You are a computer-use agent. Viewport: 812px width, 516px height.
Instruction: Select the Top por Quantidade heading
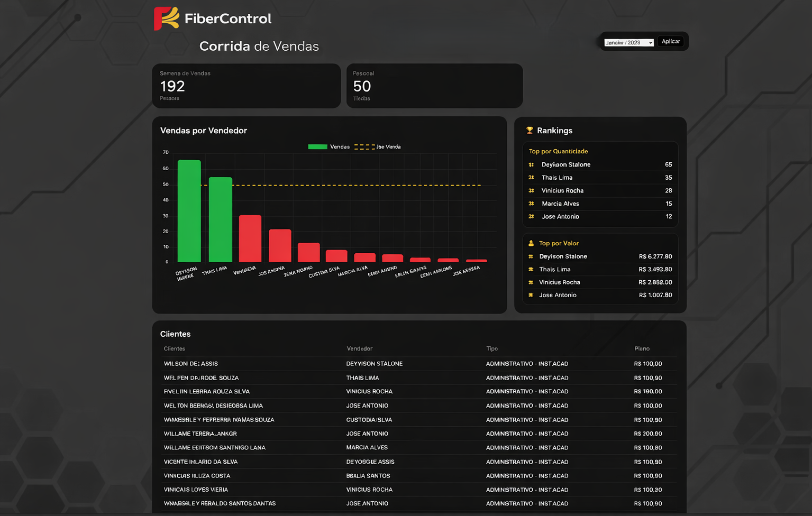click(558, 151)
